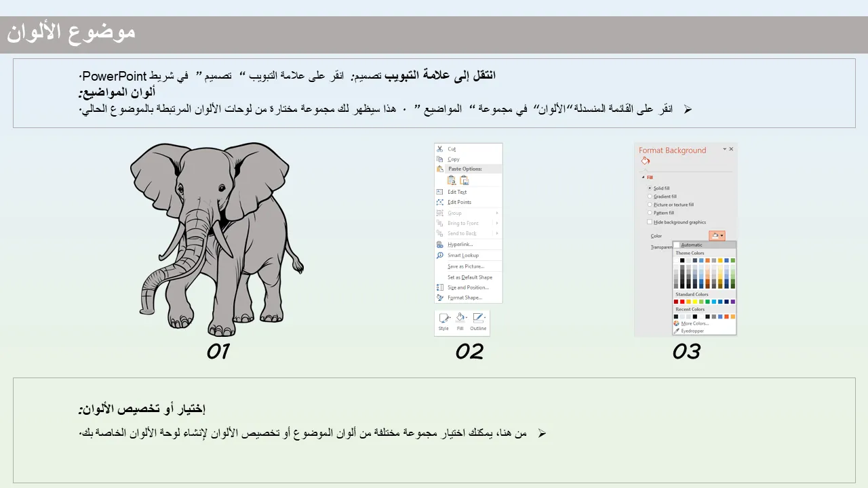Image resolution: width=868 pixels, height=488 pixels.
Task: Pick the red standard color swatch
Action: [x=682, y=302]
